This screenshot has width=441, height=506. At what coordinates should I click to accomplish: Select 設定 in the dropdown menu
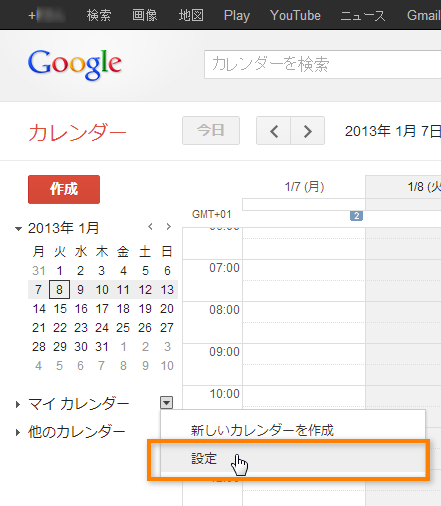[293, 459]
